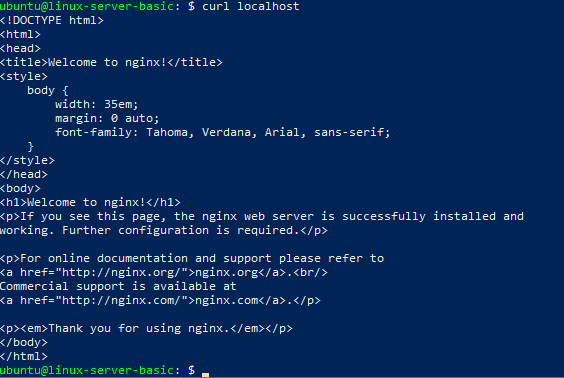Click the top 'ubuntu@linux-server-basic' prompt
Viewport: 564px width, 378px height.
tap(87, 6)
